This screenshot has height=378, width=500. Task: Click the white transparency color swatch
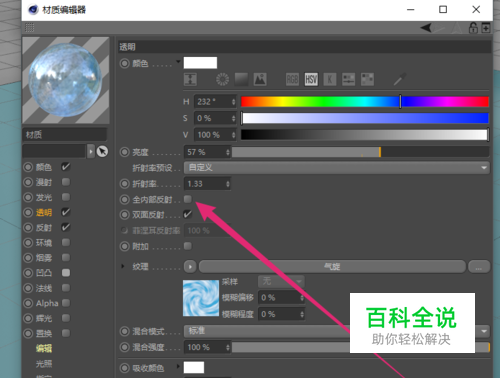tap(200, 63)
